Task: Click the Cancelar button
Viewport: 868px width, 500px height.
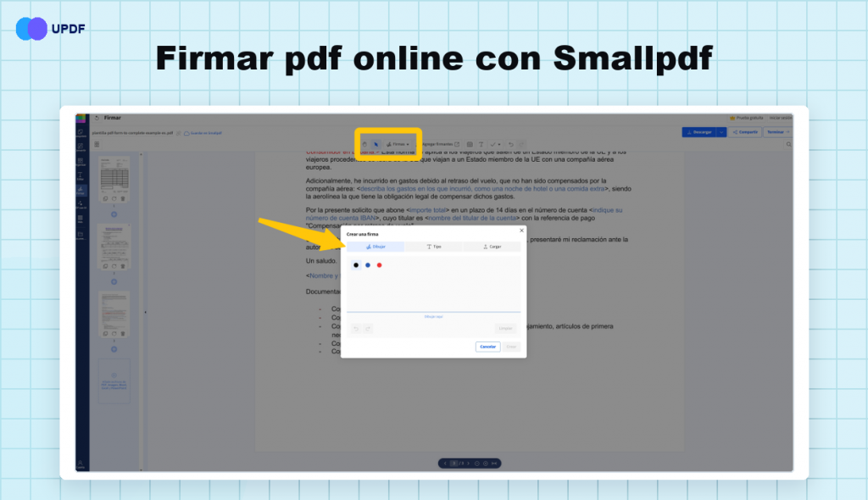Action: pos(487,347)
